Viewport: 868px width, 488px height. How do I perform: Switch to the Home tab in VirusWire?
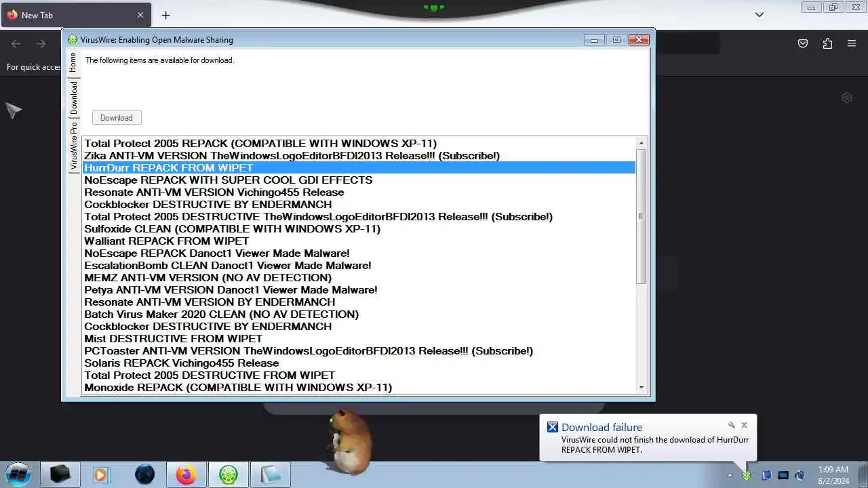coord(73,63)
